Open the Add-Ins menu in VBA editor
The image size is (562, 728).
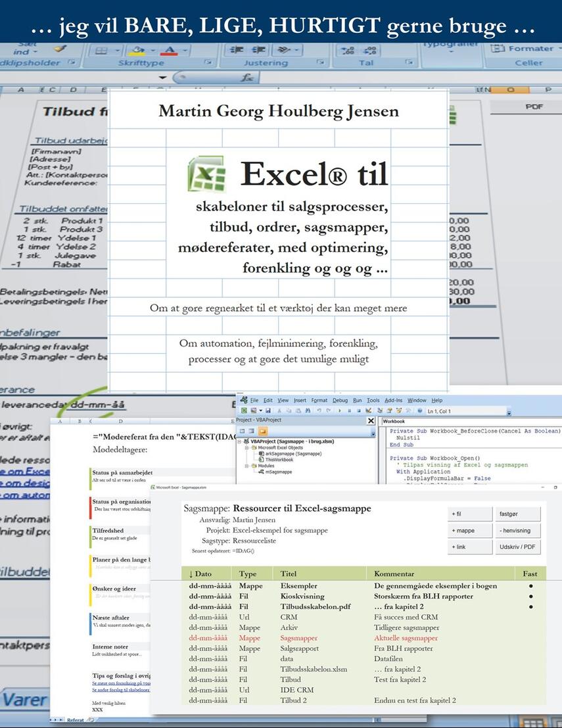point(393,400)
